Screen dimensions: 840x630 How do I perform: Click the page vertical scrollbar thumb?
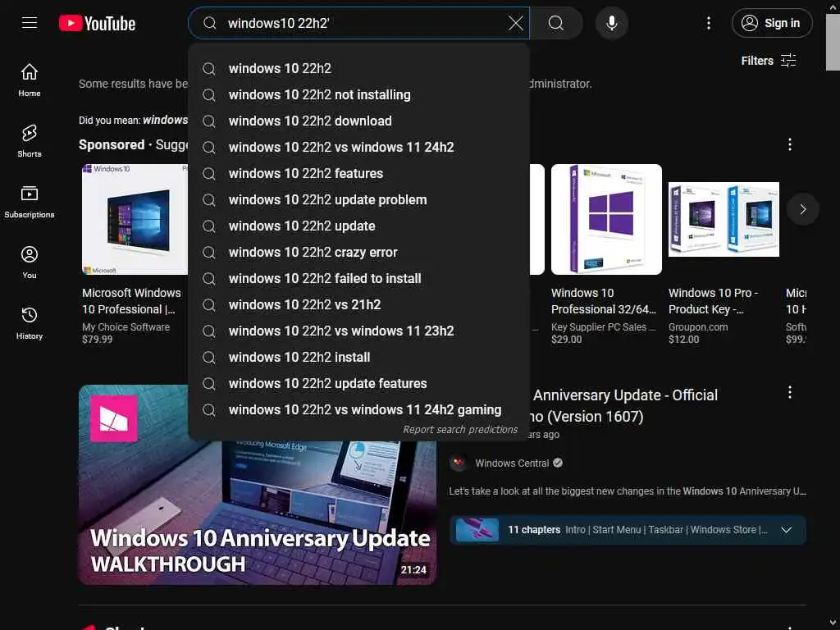(833, 43)
